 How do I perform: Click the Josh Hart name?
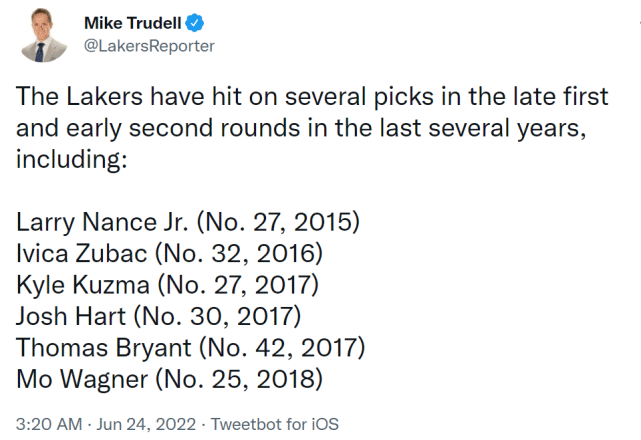click(x=71, y=317)
